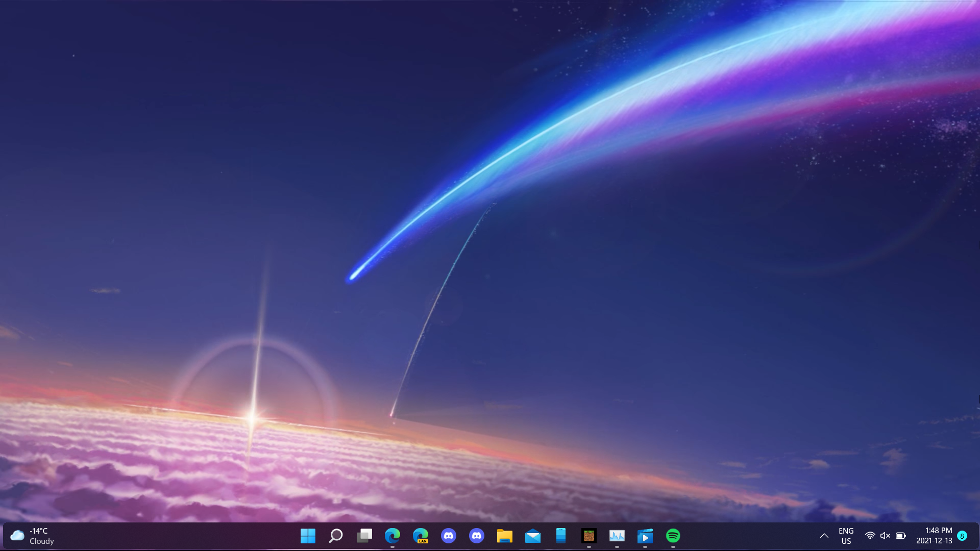Open ENG US language switcher
This screenshot has height=551, width=980.
[x=846, y=536]
